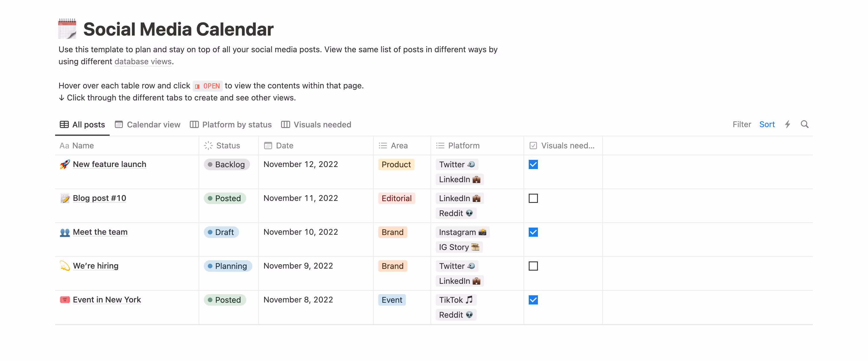Image resolution: width=868 pixels, height=361 pixels.
Task: Check the Visuals needed box for We're hiring
Action: click(533, 266)
